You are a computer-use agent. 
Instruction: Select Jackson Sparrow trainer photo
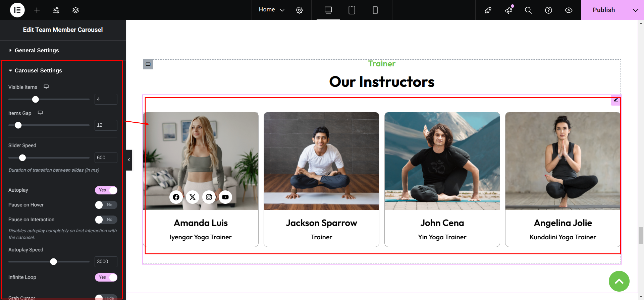point(321,161)
